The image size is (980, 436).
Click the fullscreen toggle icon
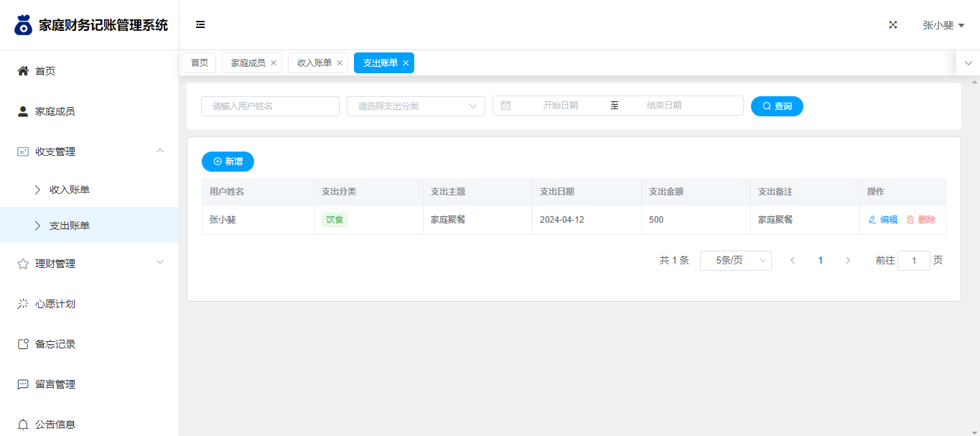point(893,25)
